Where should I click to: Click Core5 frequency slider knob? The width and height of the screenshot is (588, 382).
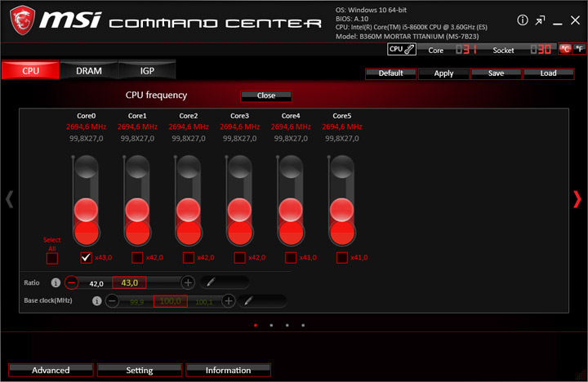point(342,210)
